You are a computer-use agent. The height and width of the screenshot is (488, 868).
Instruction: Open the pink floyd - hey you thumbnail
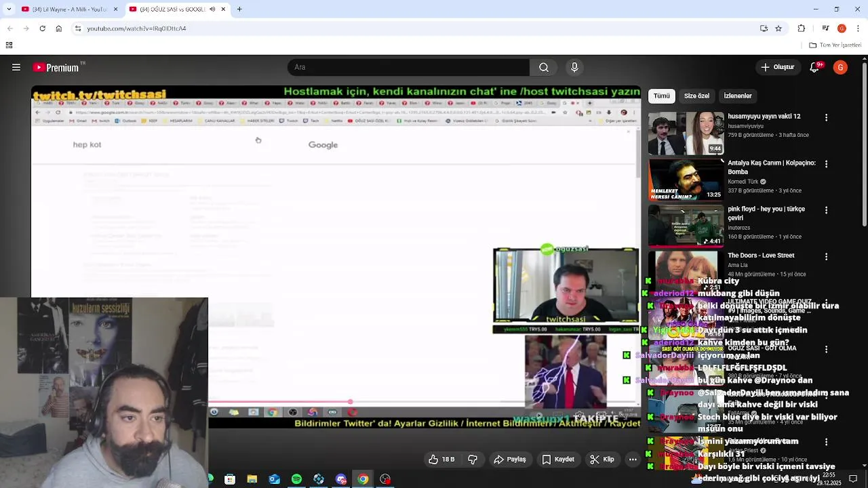click(x=686, y=226)
